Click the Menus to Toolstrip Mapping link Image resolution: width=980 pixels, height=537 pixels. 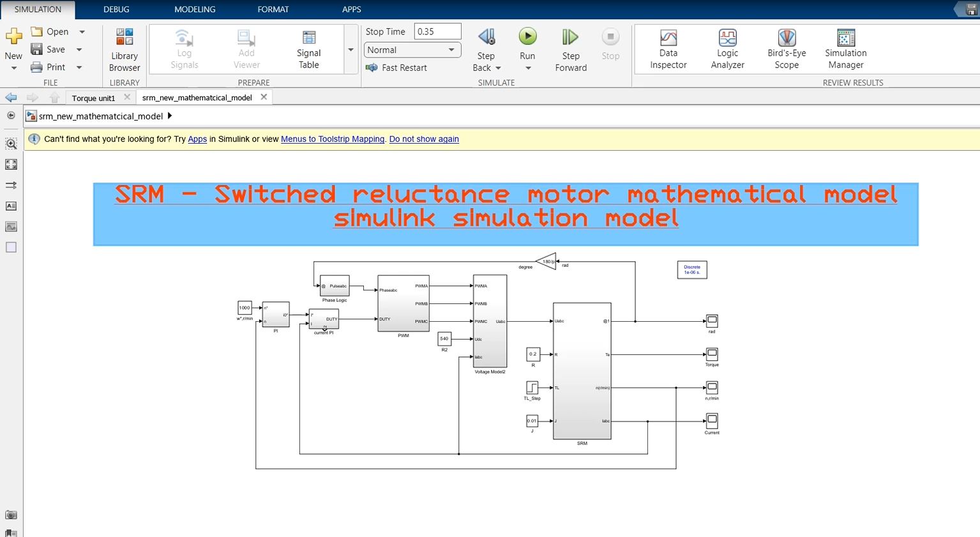[x=333, y=139]
